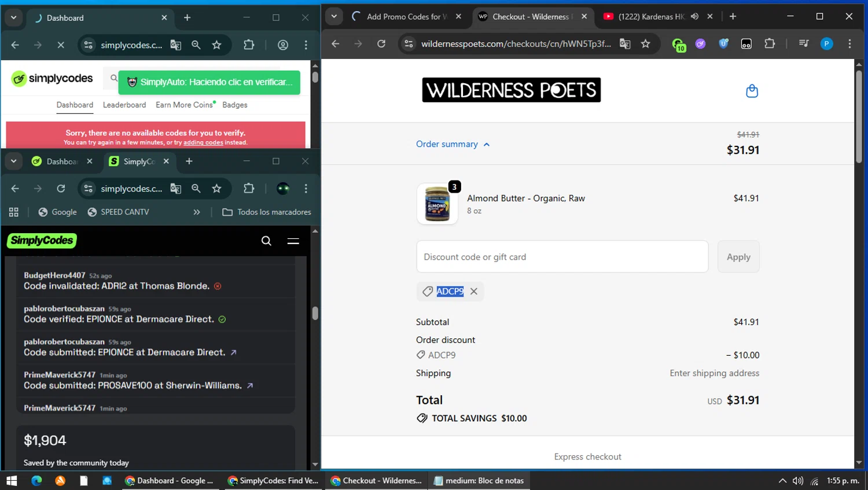Click the simplycodes logo in Dashboard page
The width and height of the screenshot is (868, 490).
click(x=52, y=79)
